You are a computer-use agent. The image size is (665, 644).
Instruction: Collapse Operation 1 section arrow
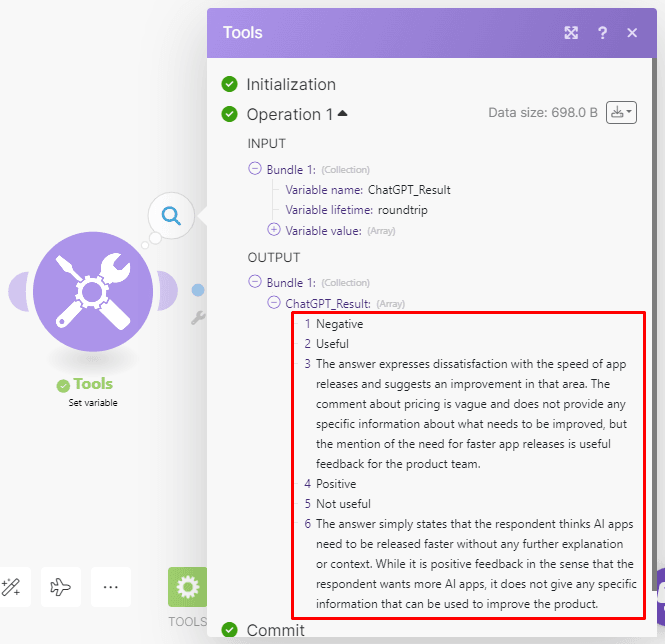(343, 114)
